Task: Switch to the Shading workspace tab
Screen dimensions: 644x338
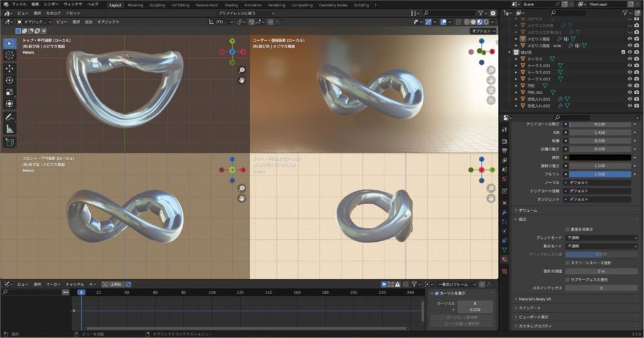Action: click(231, 5)
